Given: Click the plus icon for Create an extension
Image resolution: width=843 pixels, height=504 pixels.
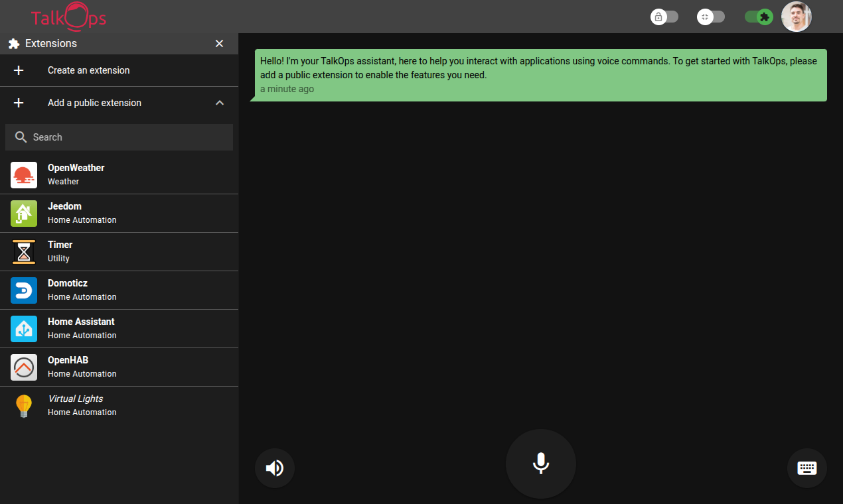Looking at the screenshot, I should pyautogui.click(x=19, y=70).
